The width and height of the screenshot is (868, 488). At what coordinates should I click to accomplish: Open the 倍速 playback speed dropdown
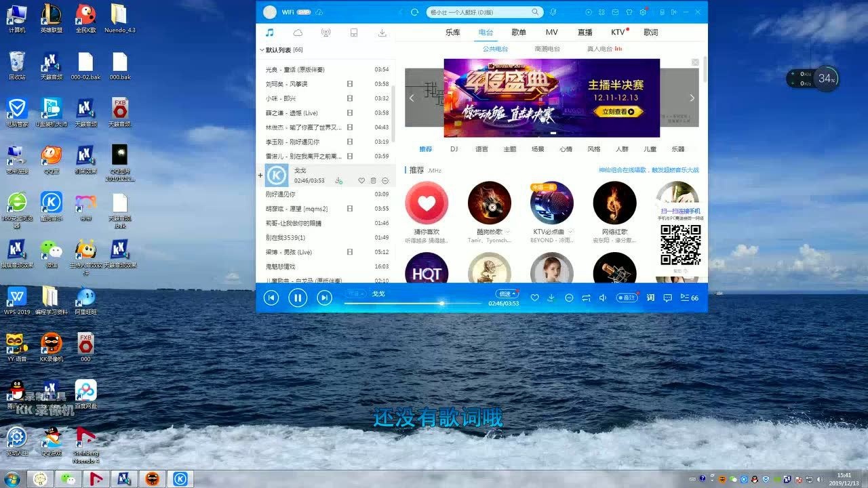click(x=507, y=293)
